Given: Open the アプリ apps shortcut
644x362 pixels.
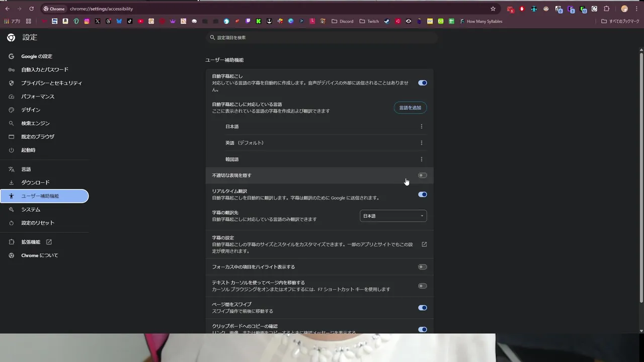Looking at the screenshot, I should pos(12,21).
